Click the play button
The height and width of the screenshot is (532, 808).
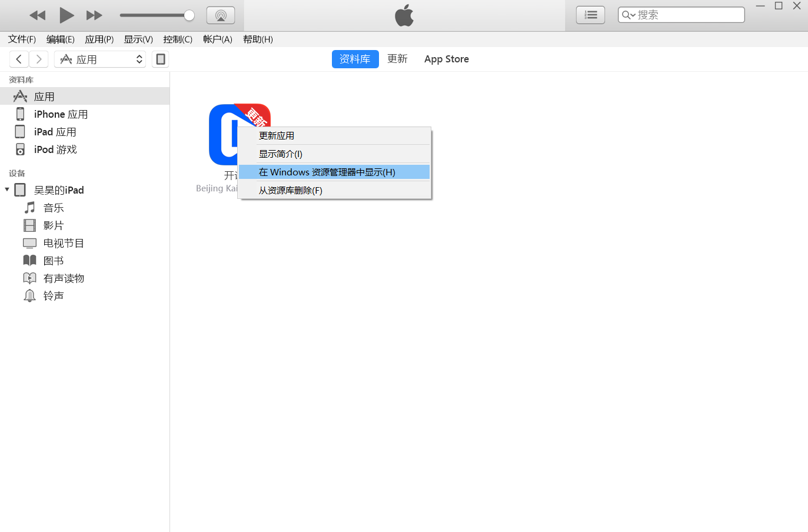(66, 15)
